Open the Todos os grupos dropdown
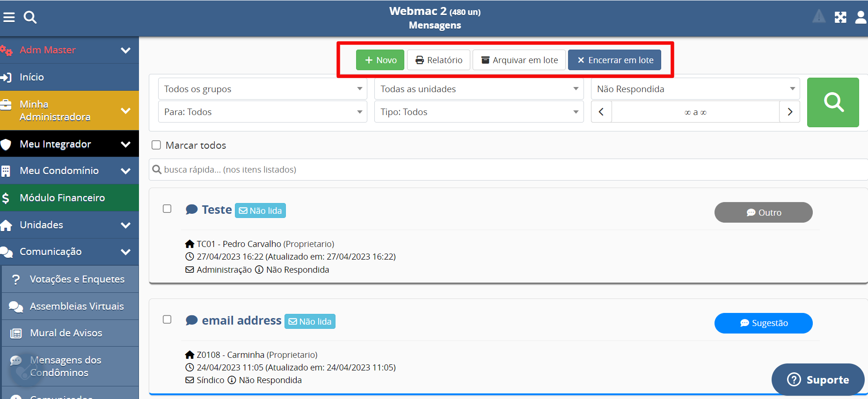 click(263, 89)
